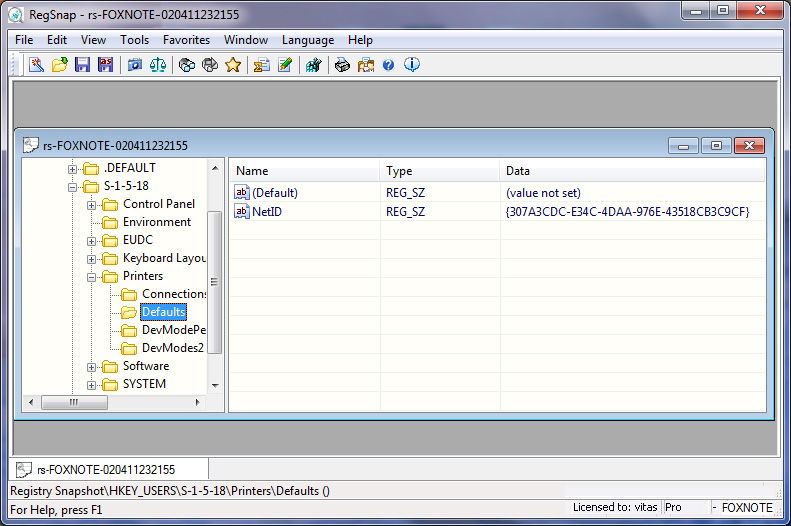Click the binoculars find icon

pos(187,65)
